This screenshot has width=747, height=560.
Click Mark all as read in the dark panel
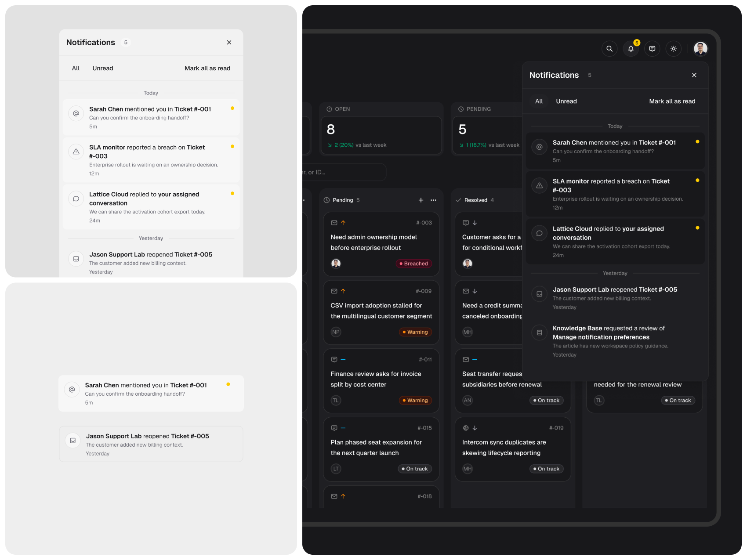(x=672, y=101)
